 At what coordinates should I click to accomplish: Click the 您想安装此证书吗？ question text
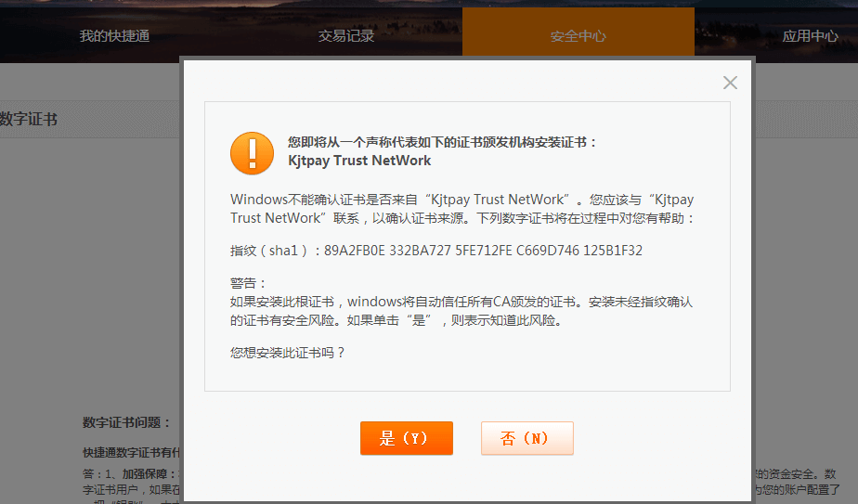coord(288,353)
